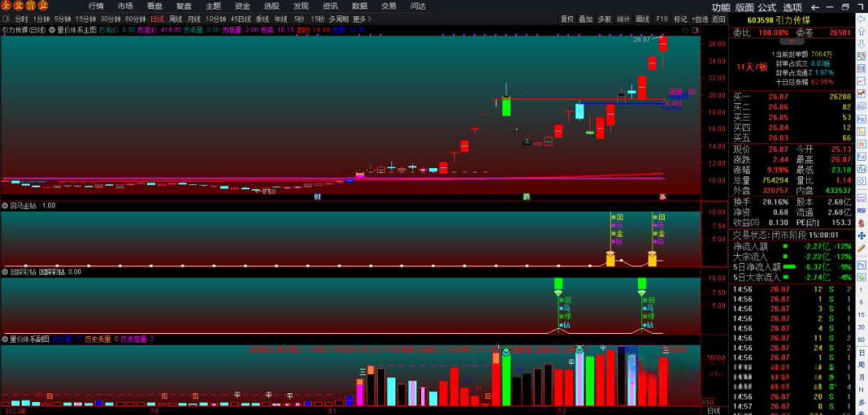Click the 金益博金 logo in top-left corner
The image size is (868, 415).
[x=25, y=6]
